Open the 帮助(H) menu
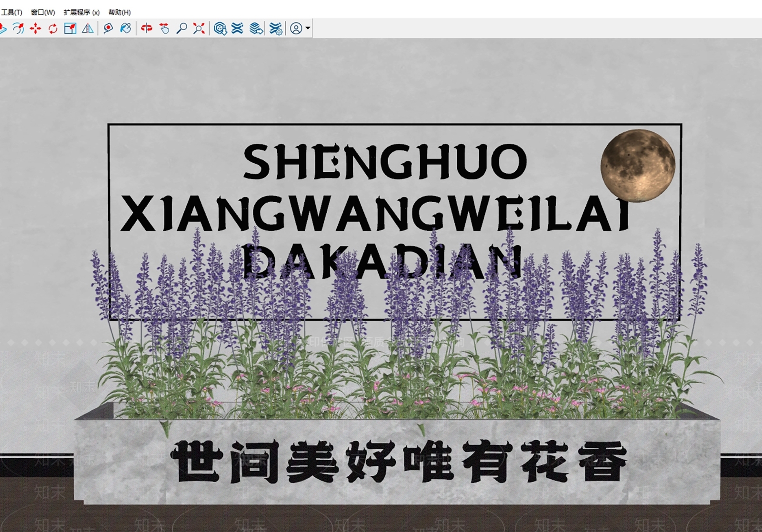The width and height of the screenshot is (762, 532). [x=120, y=12]
